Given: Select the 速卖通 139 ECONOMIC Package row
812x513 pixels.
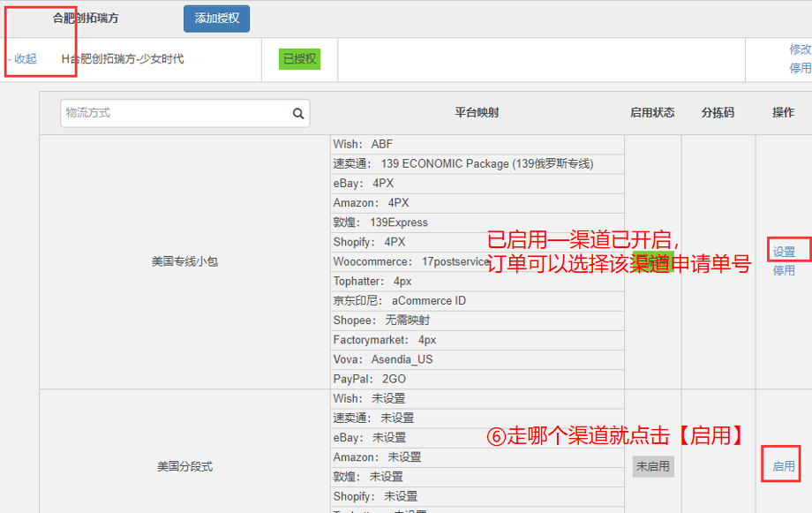Looking at the screenshot, I should click(477, 163).
